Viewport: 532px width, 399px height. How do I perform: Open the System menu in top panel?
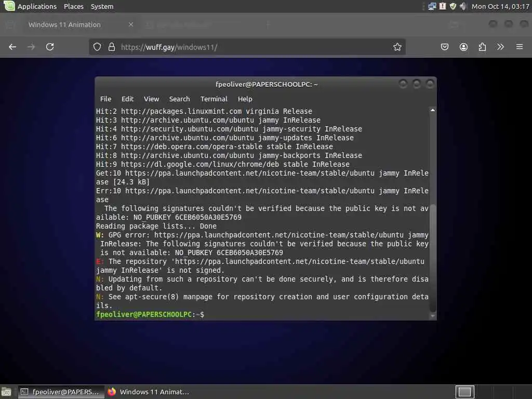click(102, 6)
